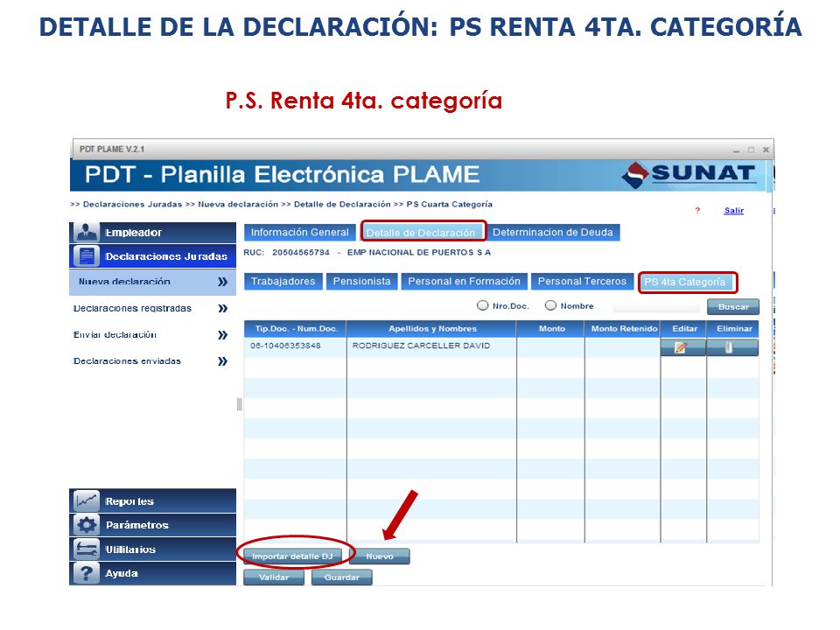The height and width of the screenshot is (630, 840).
Task: Click Importar detalle DJ button
Action: tap(292, 556)
